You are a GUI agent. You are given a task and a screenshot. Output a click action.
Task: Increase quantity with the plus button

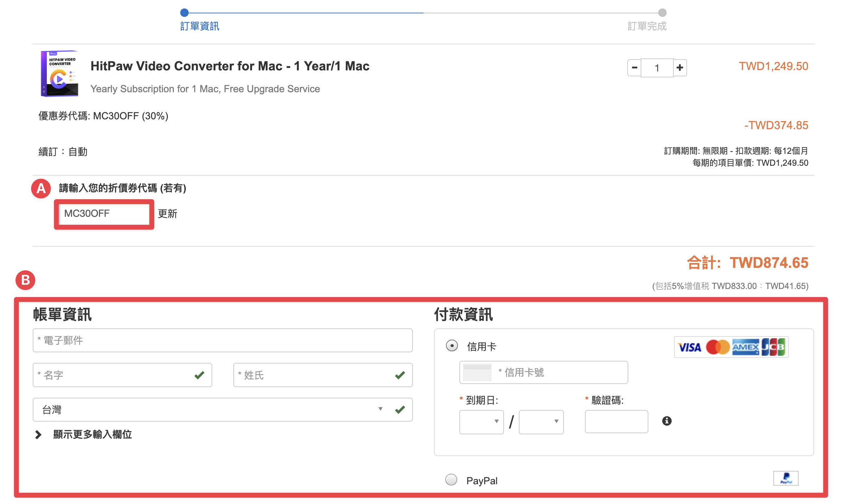click(x=680, y=68)
